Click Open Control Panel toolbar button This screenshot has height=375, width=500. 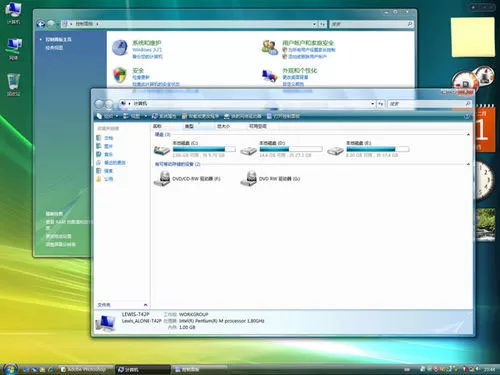283,116
